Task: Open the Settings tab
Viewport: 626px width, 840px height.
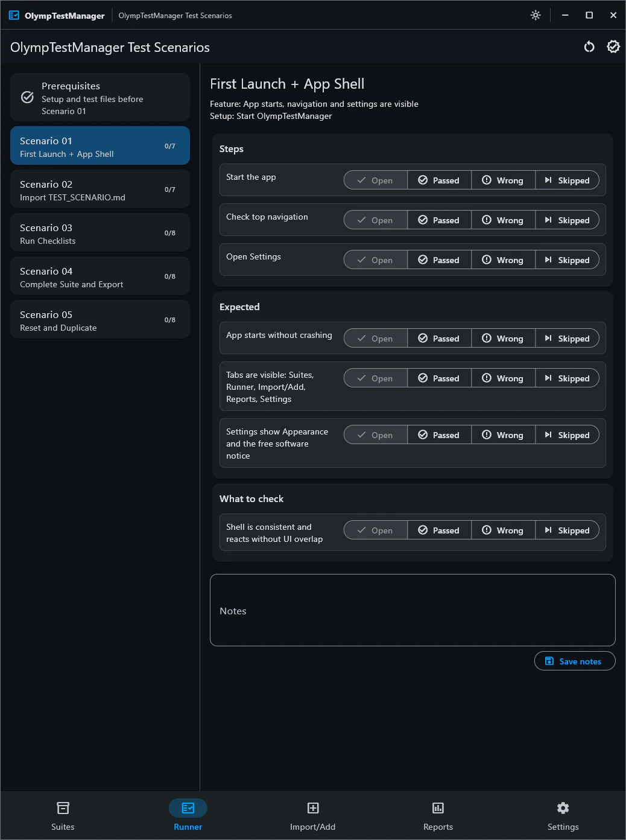Action: click(x=563, y=815)
